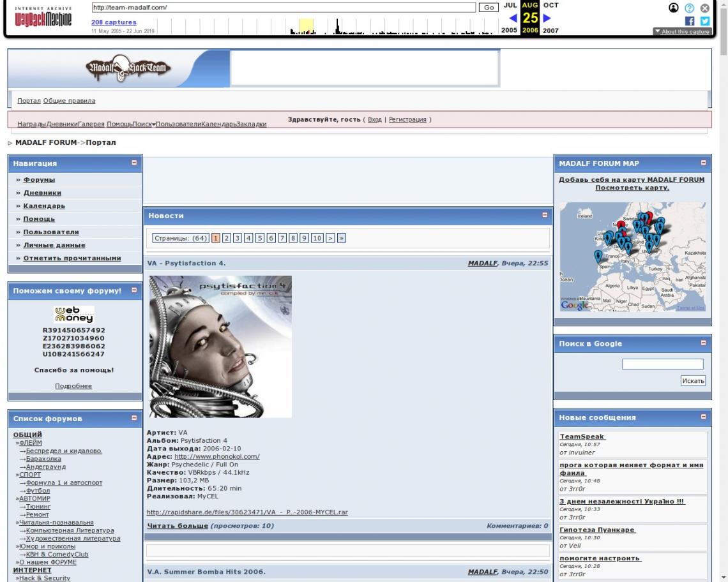Screen dimensions: 728x582
Task: Share capture on Twitter
Action: click(x=705, y=21)
